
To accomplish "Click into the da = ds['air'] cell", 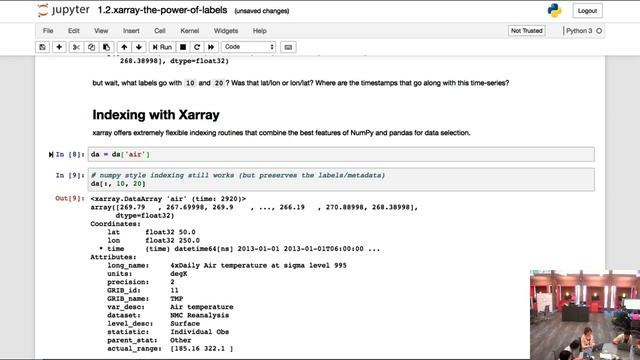I will [x=341, y=154].
